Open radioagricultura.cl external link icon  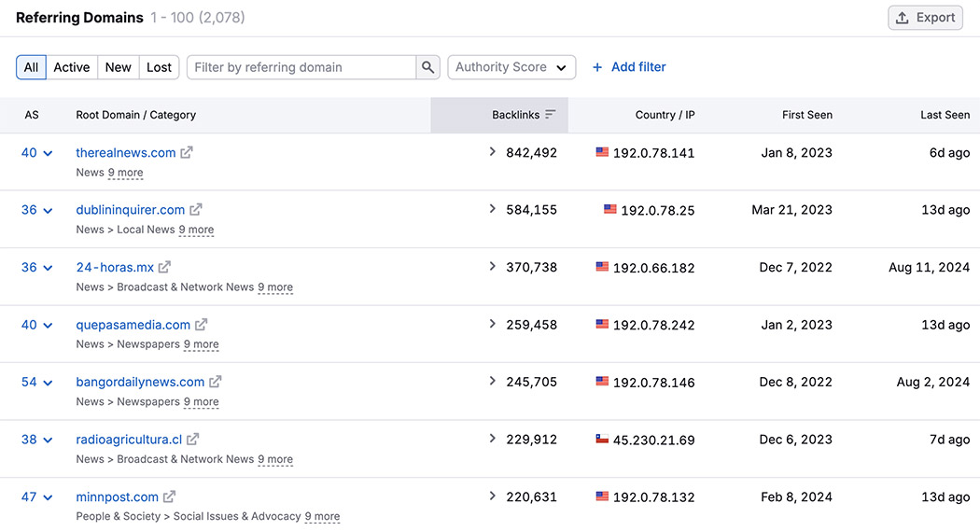coord(192,440)
